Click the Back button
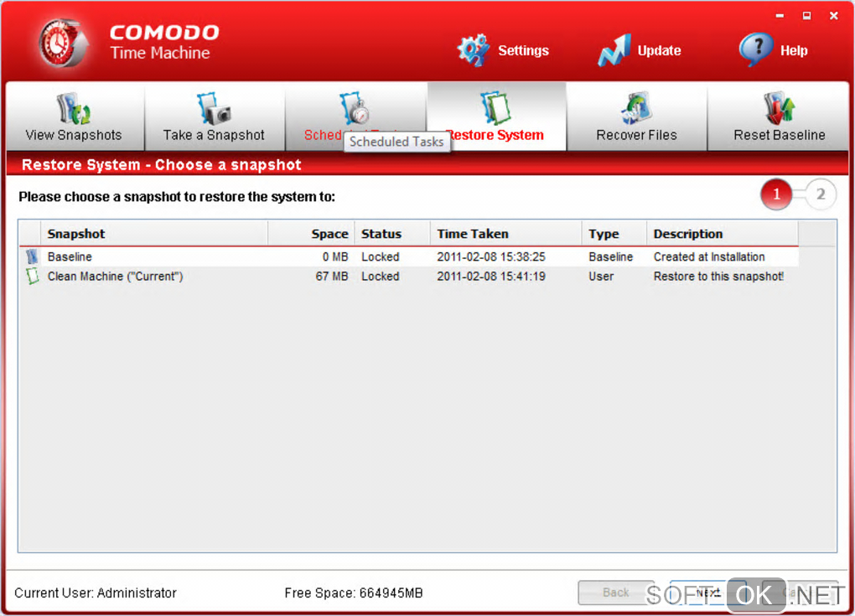Image resolution: width=855 pixels, height=616 pixels. coord(616,593)
